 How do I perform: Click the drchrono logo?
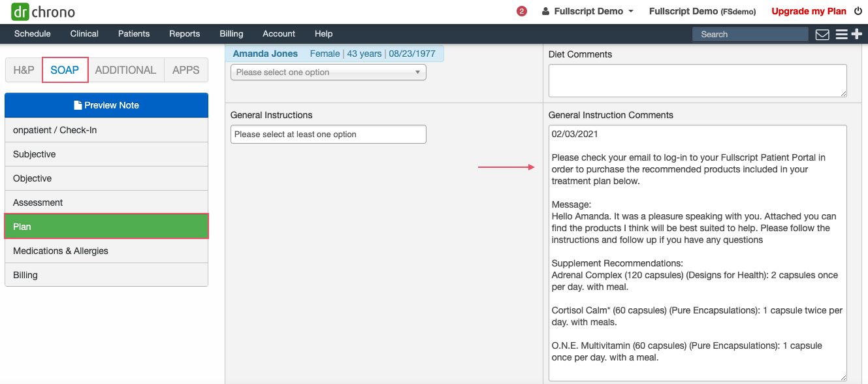click(x=43, y=12)
